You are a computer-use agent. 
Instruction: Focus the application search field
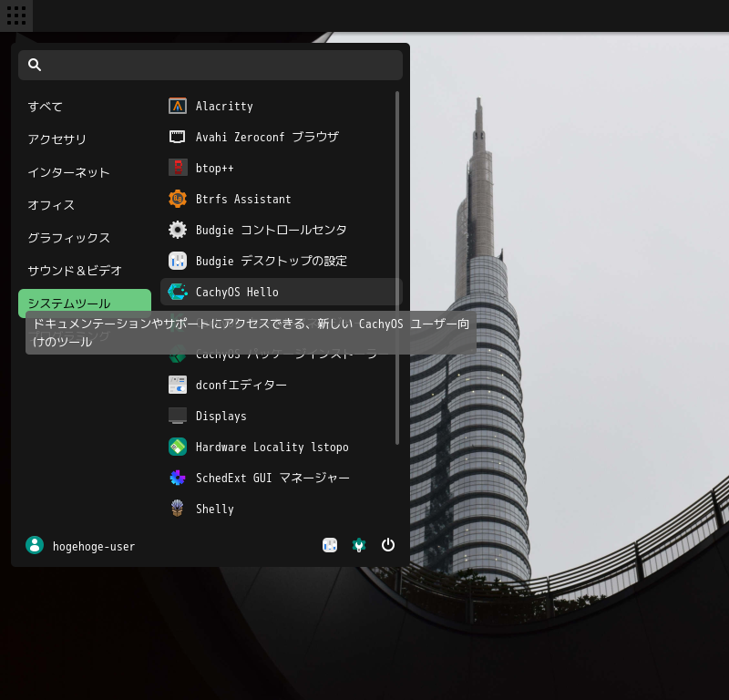pos(210,65)
